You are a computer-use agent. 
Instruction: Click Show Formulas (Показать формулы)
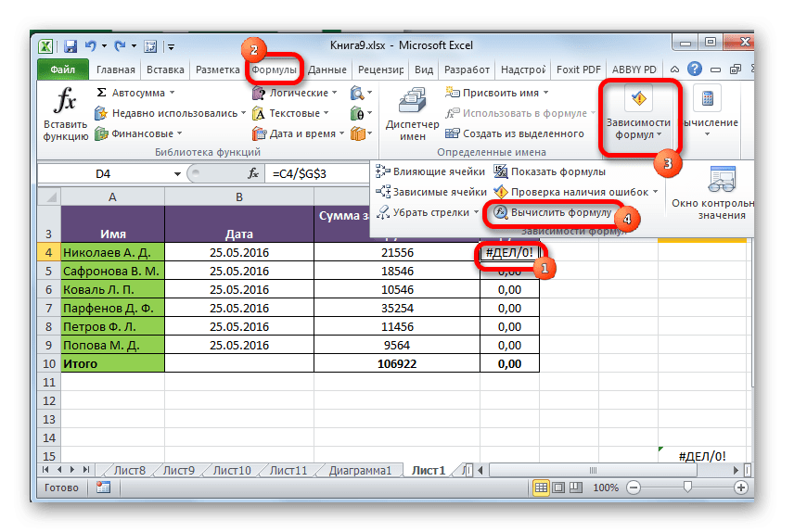point(550,171)
